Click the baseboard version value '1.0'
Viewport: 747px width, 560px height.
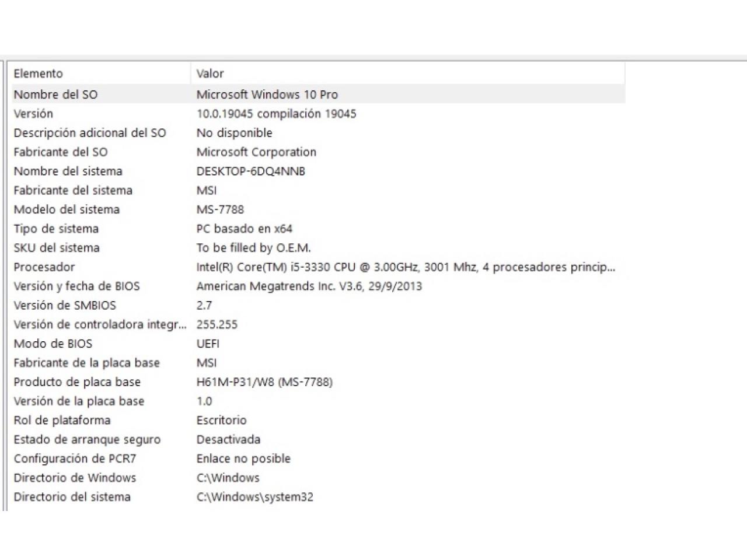coord(204,401)
